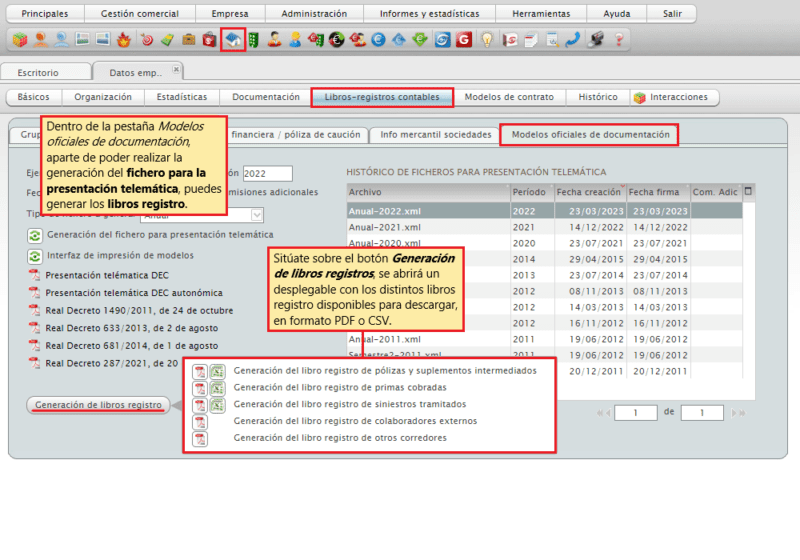
Task: Select the Info mercantil sociedades tab
Action: pos(436,135)
